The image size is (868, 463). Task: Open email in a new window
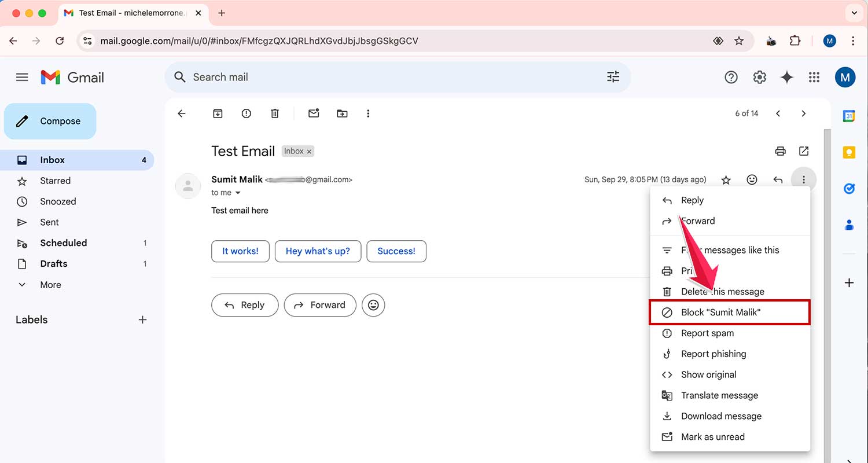pos(804,151)
